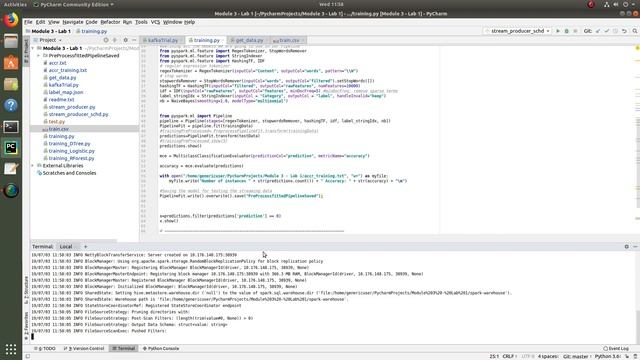The image size is (640, 360).
Task: Expand External Libraries node
Action: coord(33,166)
